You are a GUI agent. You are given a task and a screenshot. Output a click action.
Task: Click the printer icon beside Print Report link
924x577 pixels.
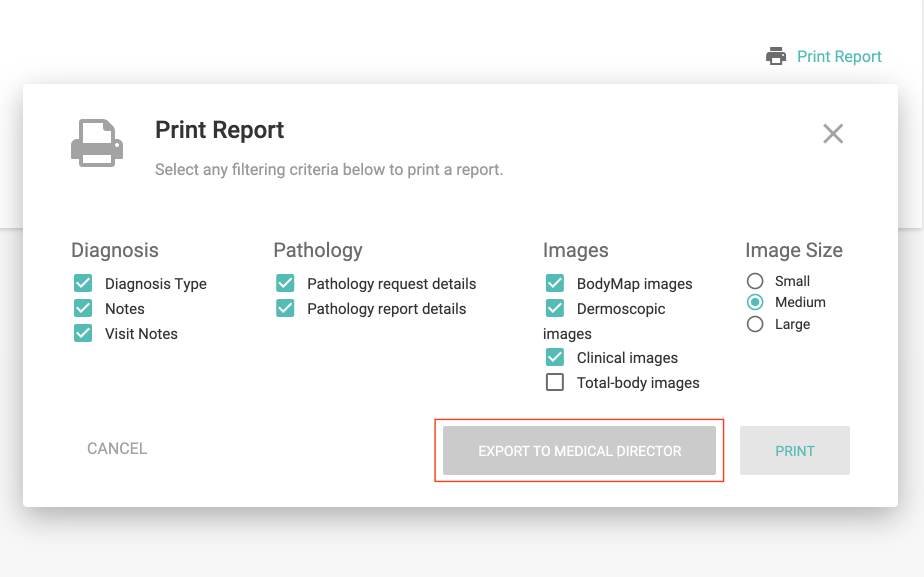point(775,56)
